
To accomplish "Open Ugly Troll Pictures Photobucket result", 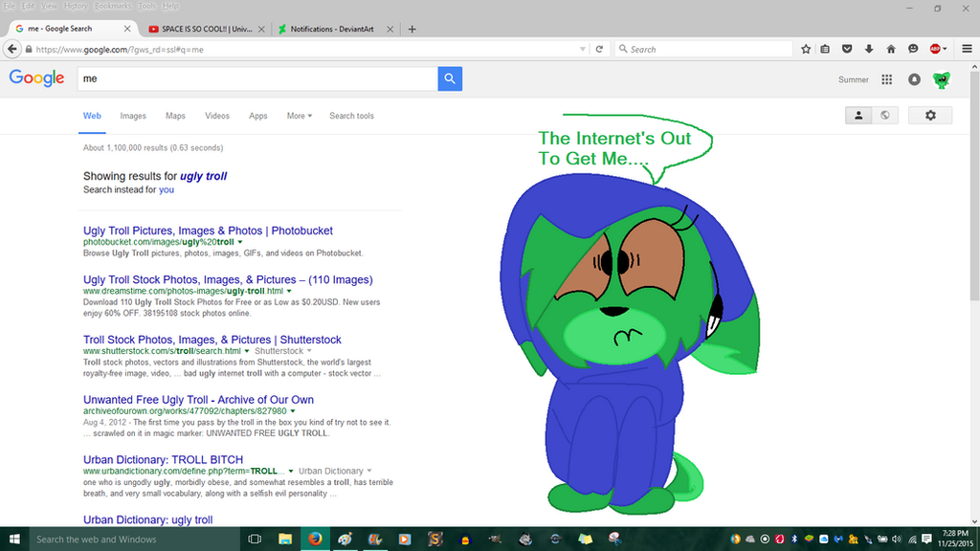I will tap(208, 231).
